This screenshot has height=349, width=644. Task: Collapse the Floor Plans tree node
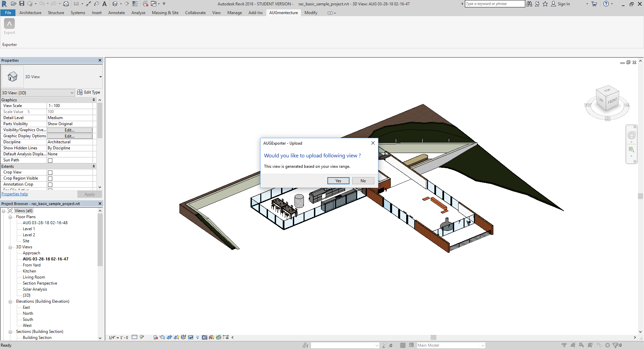coord(10,217)
